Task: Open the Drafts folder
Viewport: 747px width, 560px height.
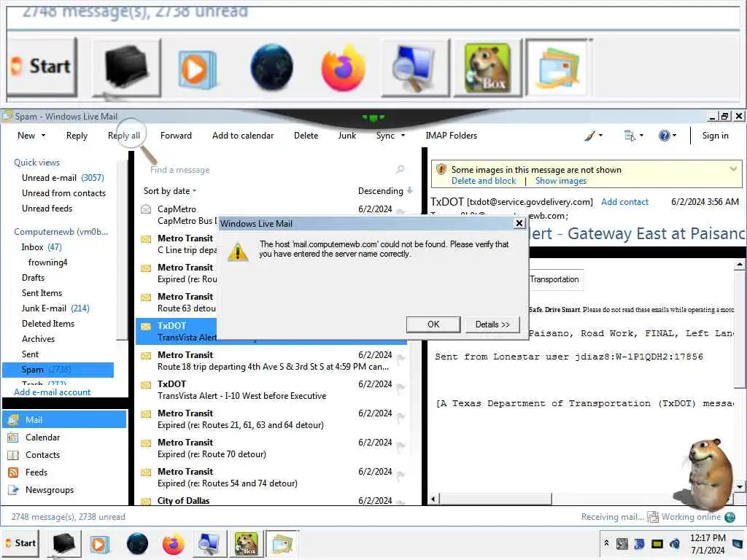Action: tap(33, 278)
